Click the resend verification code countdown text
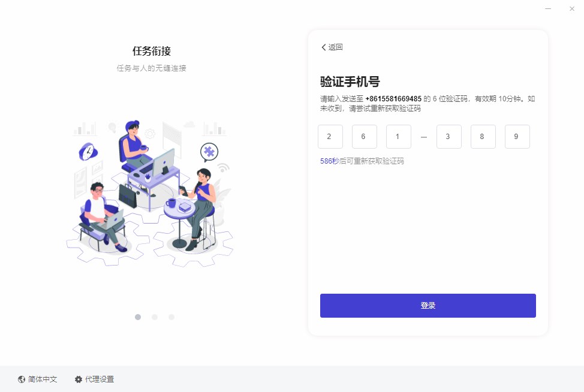Viewport: 584px width, 392px height. [x=362, y=161]
